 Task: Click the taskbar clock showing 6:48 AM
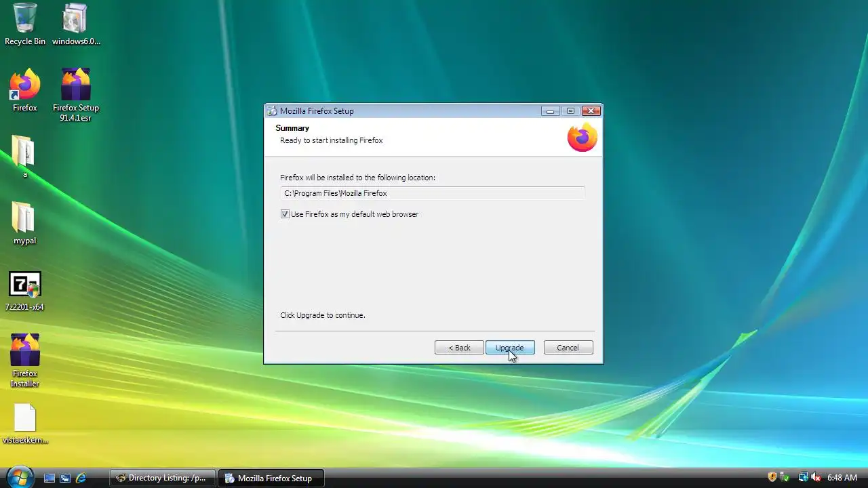click(842, 478)
